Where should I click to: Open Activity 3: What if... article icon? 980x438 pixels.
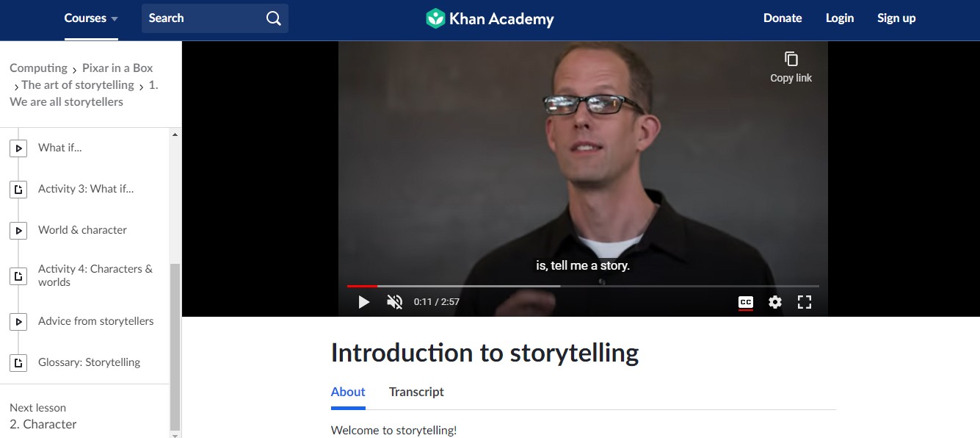18,189
